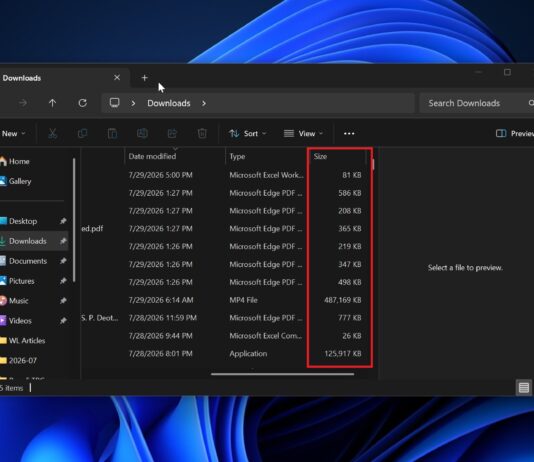This screenshot has width=534, height=462.
Task: Click the Rename icon in toolbar
Action: [142, 133]
